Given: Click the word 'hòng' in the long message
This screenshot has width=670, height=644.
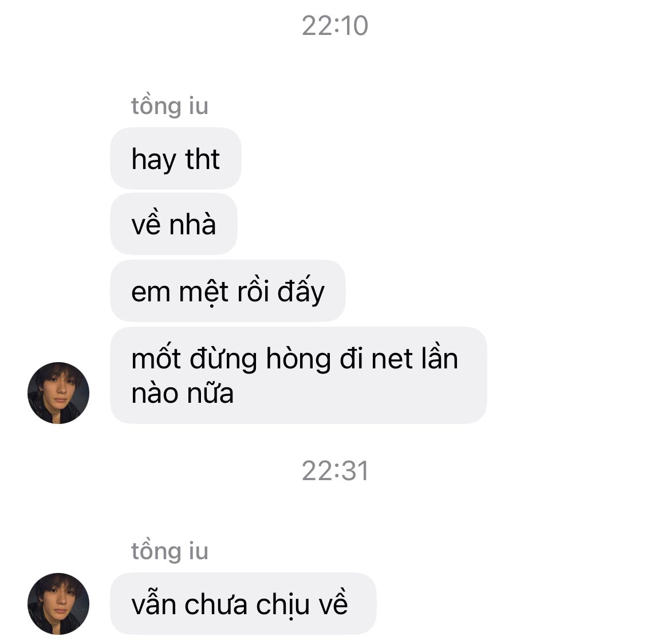Looking at the screenshot, I should [x=298, y=359].
